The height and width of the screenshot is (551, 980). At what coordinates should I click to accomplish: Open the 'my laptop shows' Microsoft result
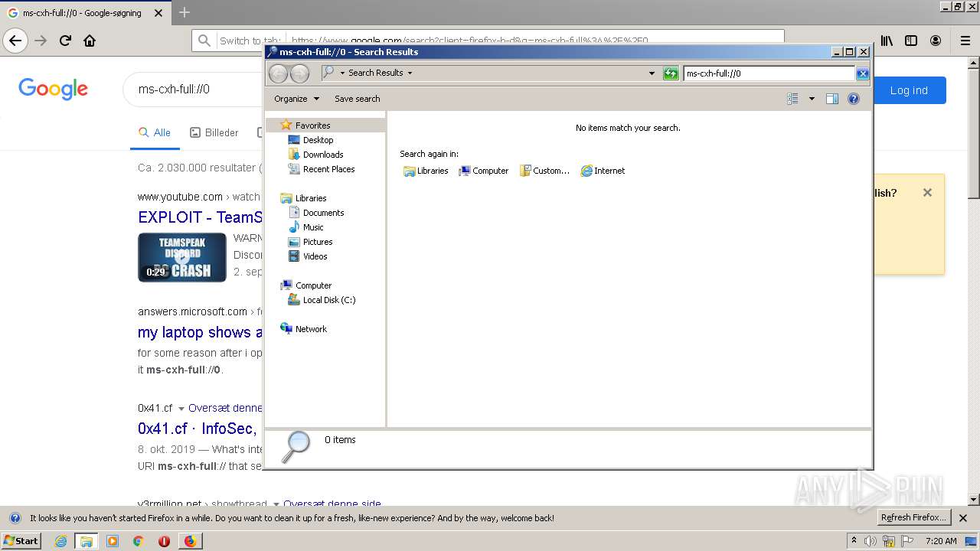[x=201, y=333]
